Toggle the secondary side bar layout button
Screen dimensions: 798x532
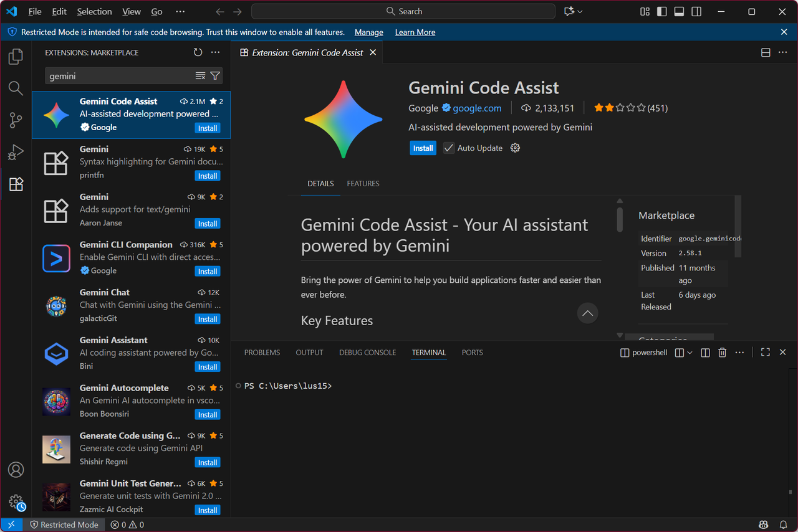(x=696, y=11)
